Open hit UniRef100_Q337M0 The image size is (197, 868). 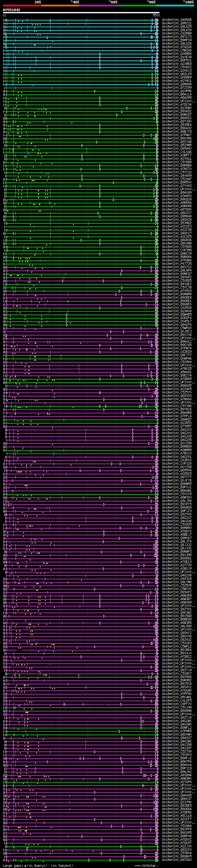tap(177, 802)
